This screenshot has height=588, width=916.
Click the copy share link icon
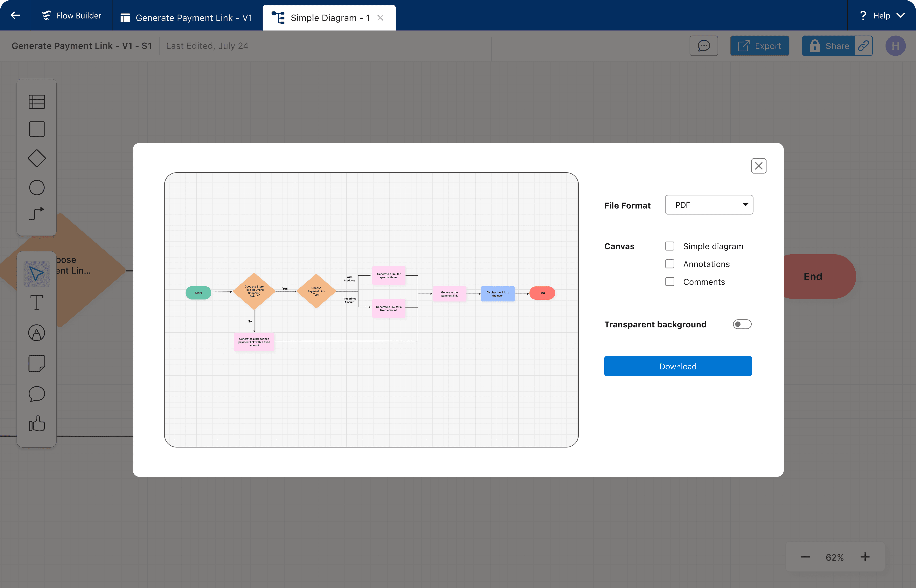(x=863, y=46)
